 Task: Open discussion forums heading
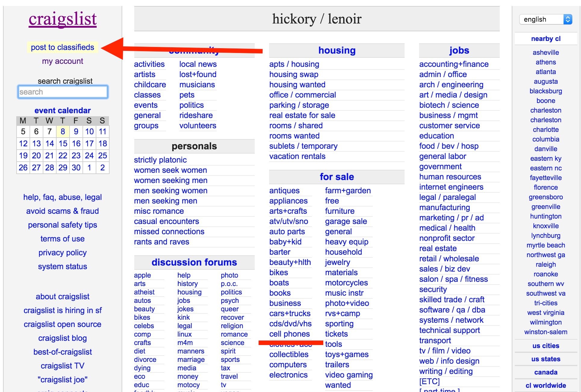pos(194,262)
